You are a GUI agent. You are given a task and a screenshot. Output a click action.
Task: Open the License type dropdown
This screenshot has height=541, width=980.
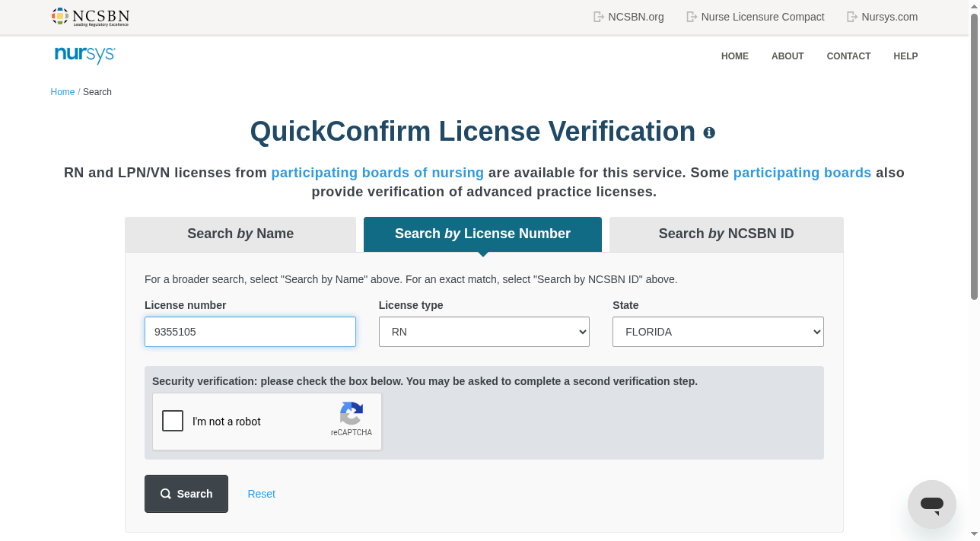tap(484, 332)
